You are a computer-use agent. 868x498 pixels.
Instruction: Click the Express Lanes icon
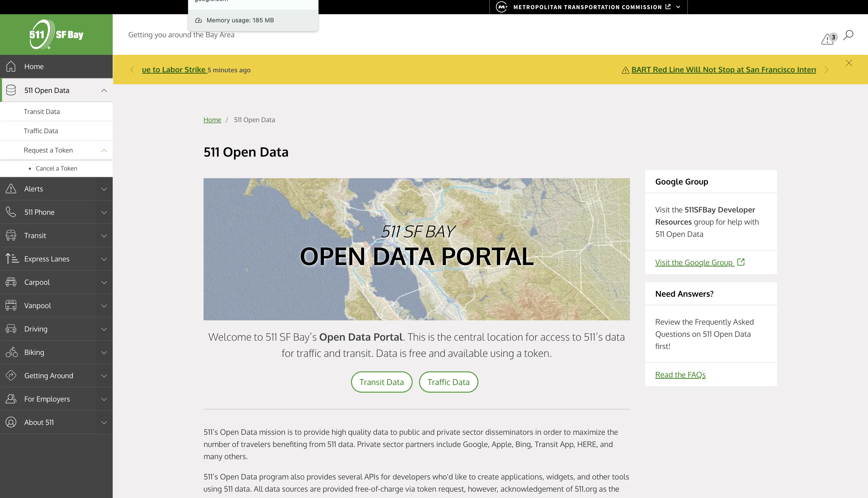(x=12, y=259)
